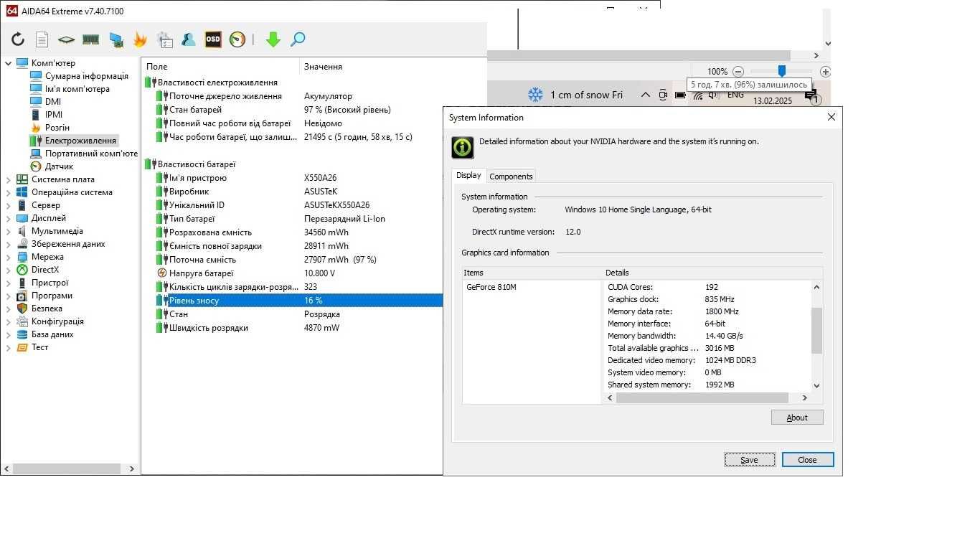Viewport: 980px width, 551px height.
Task: Click the volume speaker tray icon
Action: (x=714, y=95)
